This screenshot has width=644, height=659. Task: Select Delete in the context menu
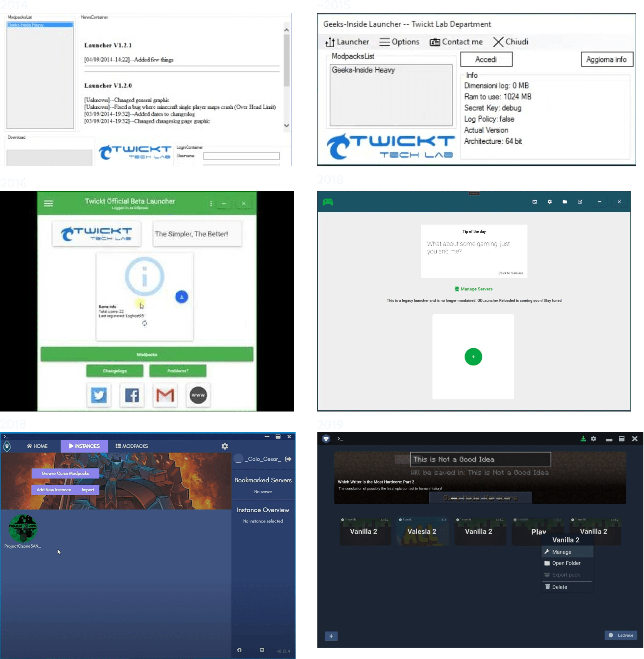[x=568, y=587]
